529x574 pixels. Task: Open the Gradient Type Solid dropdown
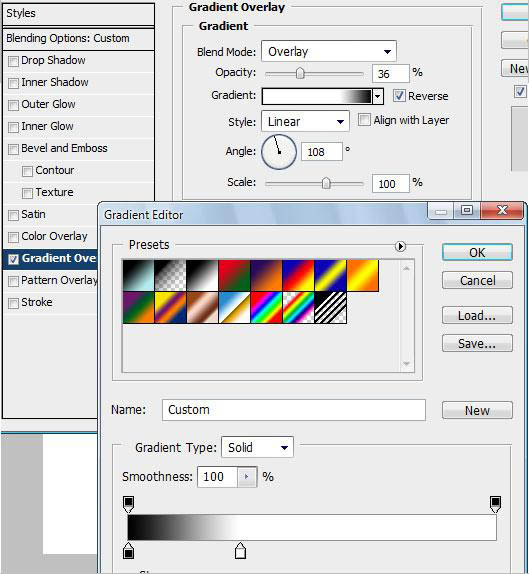[x=257, y=447]
